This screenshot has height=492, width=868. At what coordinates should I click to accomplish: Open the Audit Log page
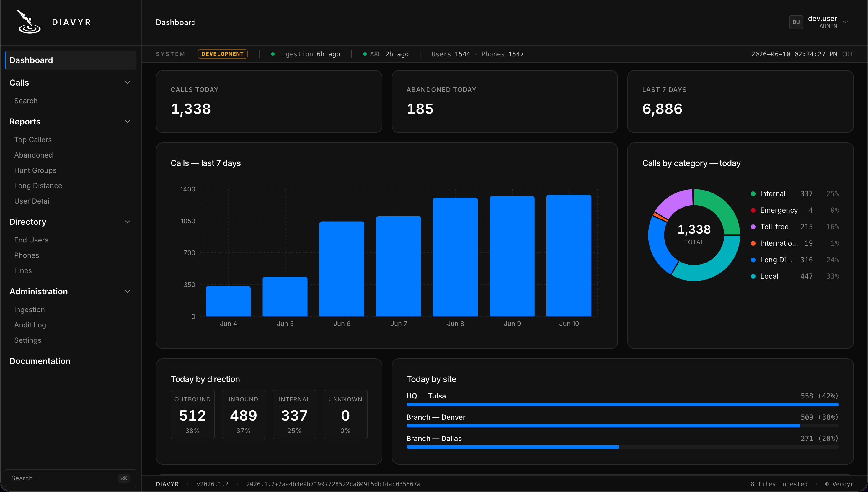point(30,325)
